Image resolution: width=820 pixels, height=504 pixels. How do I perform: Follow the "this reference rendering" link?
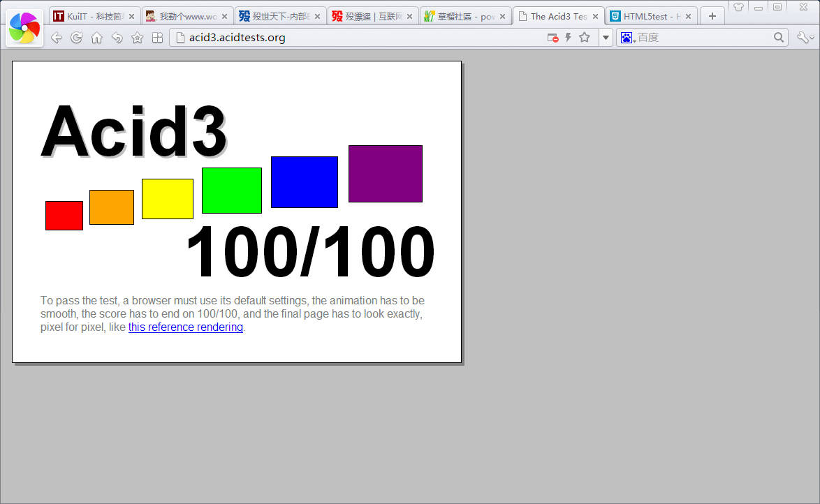pyautogui.click(x=186, y=327)
